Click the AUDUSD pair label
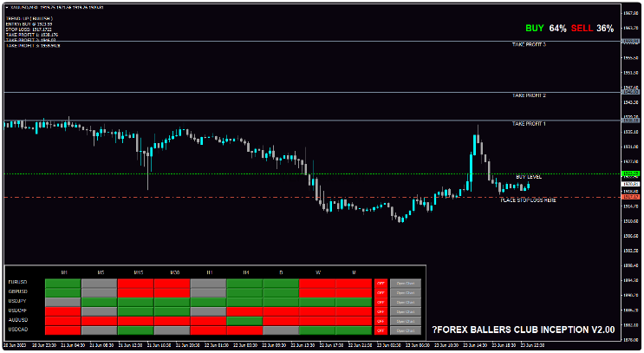Image resolution: width=644 pixels, height=353 pixels. click(18, 320)
